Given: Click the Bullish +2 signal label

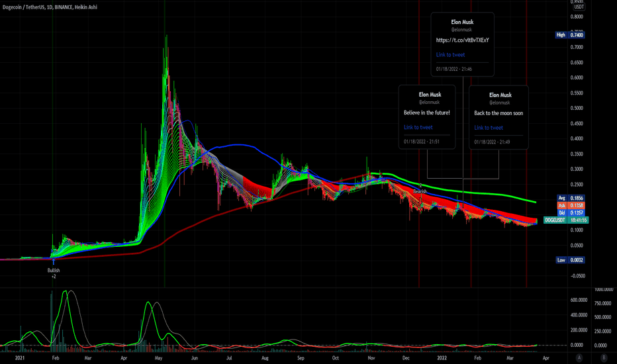Looking at the screenshot, I should pos(54,273).
